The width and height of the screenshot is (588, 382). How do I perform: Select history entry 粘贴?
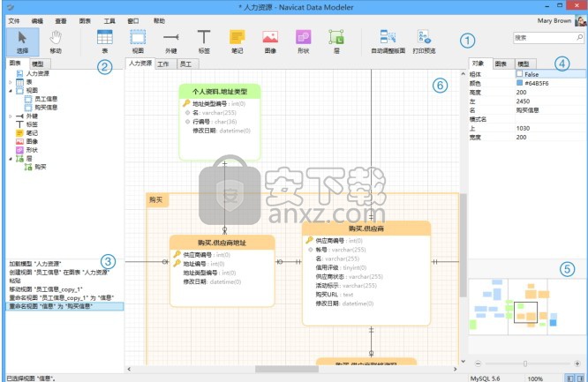click(x=15, y=281)
